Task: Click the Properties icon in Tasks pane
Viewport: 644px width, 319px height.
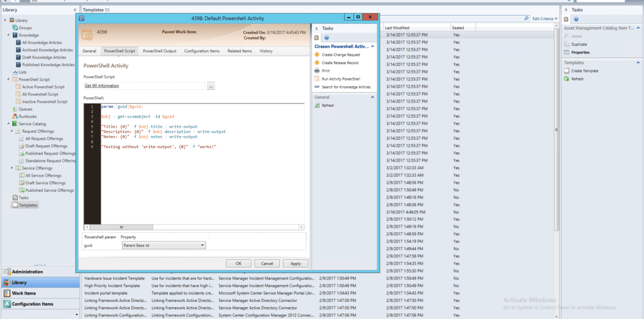Action: pos(567,53)
